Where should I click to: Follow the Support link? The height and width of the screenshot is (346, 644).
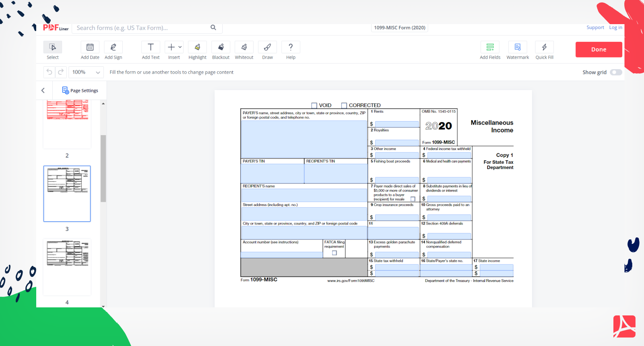coord(595,28)
